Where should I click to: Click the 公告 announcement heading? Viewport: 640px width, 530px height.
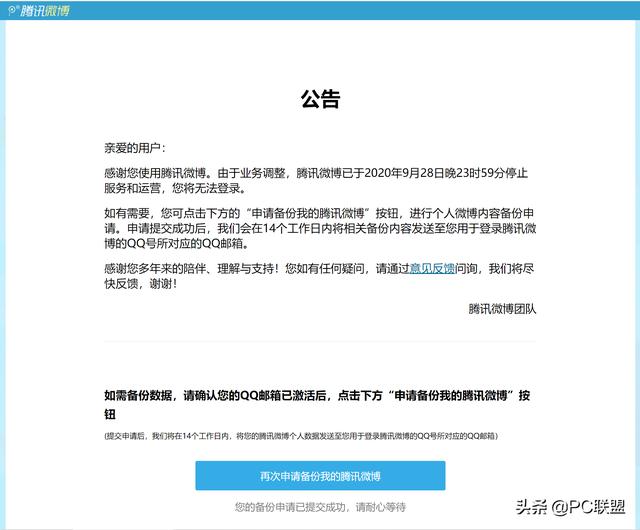point(320,99)
